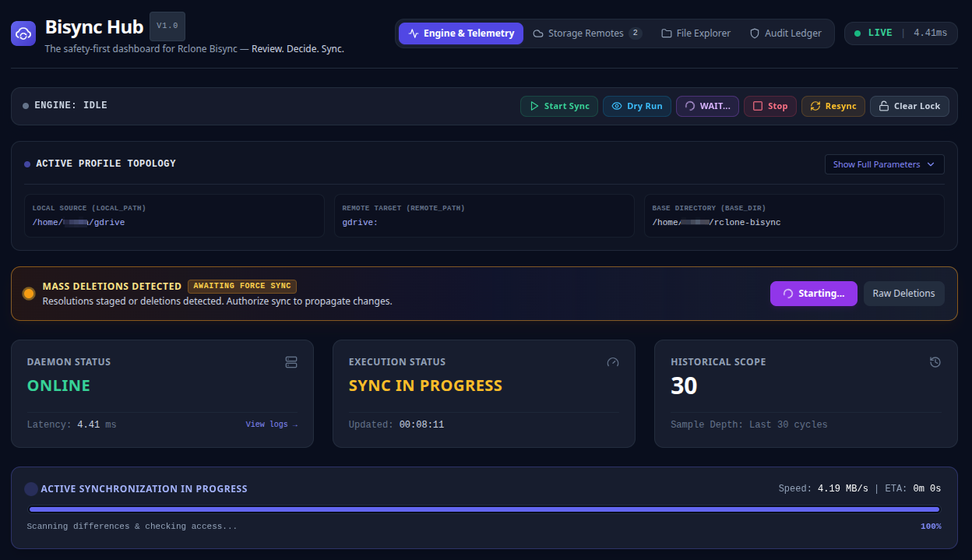Stop the sync engine
972x560 pixels.
[770, 106]
